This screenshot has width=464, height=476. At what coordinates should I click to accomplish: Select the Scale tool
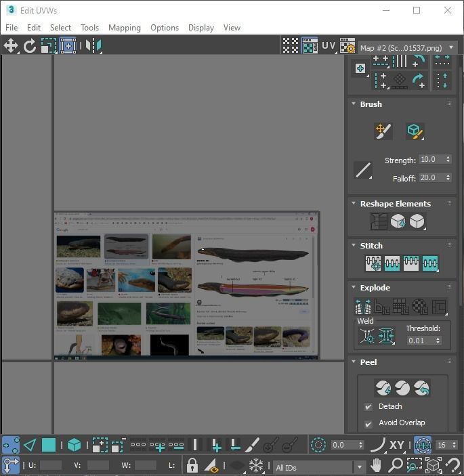click(48, 45)
